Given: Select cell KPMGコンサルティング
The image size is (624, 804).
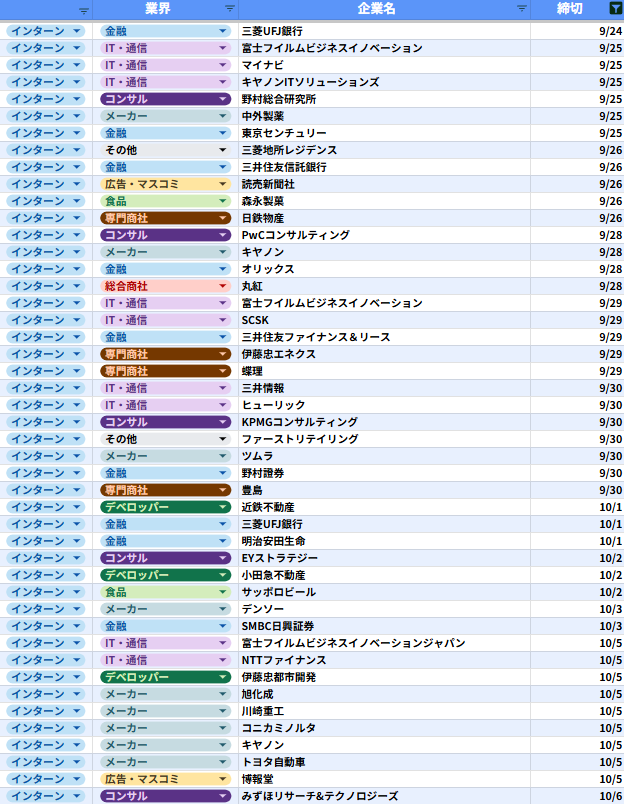Looking at the screenshot, I should pyautogui.click(x=385, y=422).
